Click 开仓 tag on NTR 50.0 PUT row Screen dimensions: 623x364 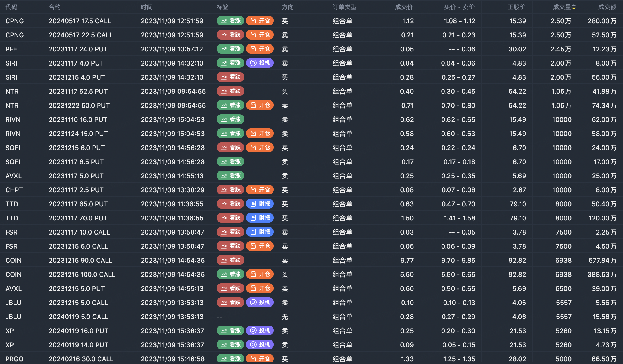(260, 105)
